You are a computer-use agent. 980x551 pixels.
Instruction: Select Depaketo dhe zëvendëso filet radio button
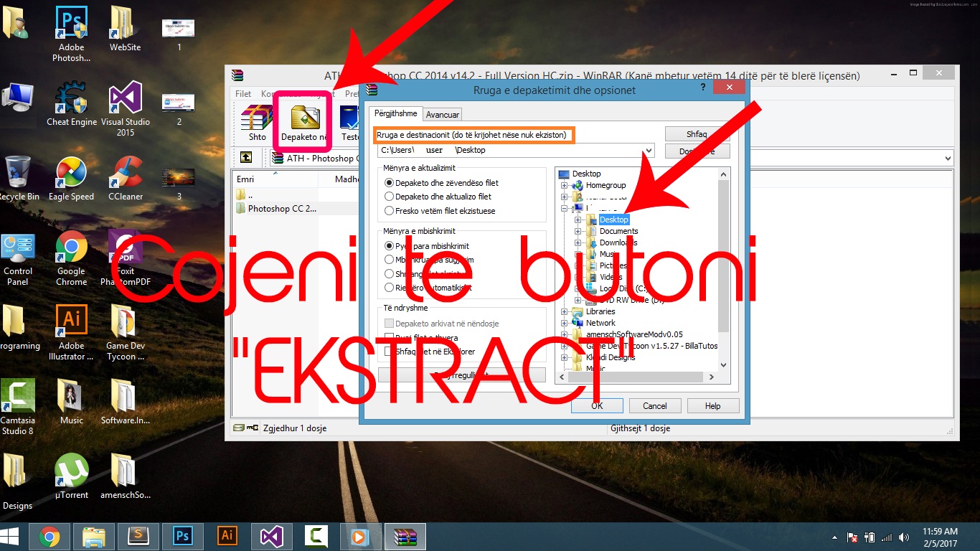(389, 183)
